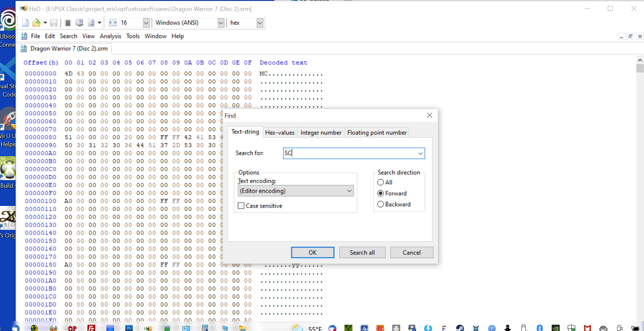
Task: Open the Window menu
Action: (x=155, y=36)
